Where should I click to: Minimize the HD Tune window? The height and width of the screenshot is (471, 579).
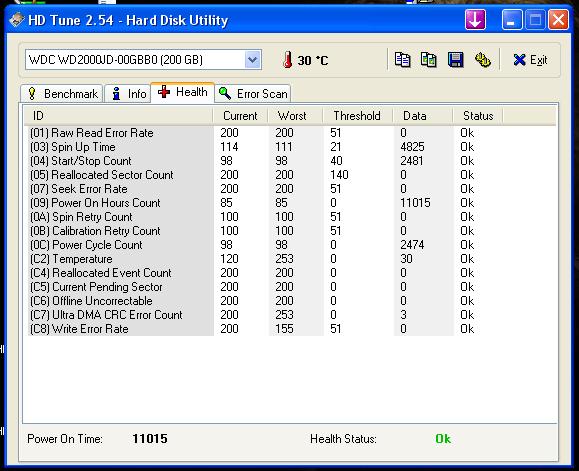tap(511, 20)
